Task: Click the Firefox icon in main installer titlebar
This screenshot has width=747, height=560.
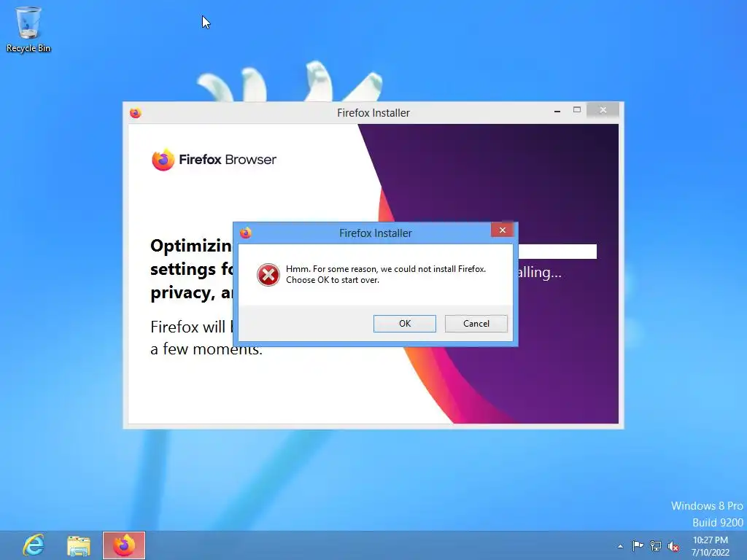Action: pos(135,113)
